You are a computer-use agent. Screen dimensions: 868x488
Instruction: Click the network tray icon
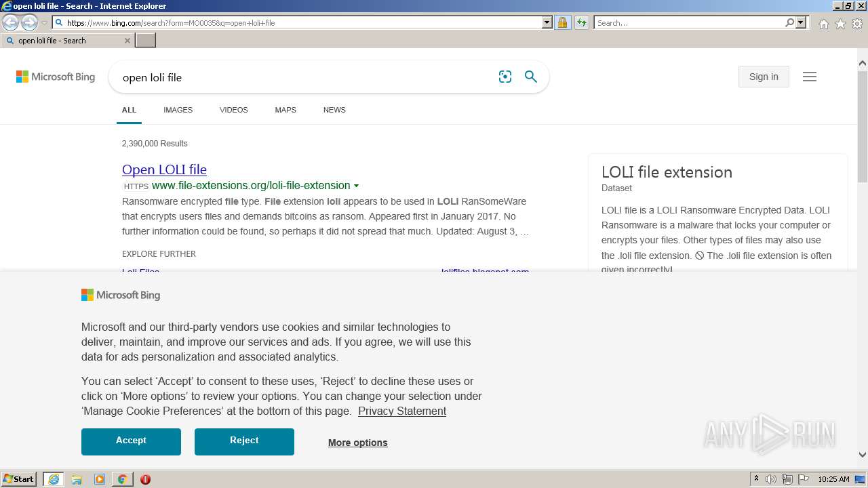pyautogui.click(x=787, y=479)
